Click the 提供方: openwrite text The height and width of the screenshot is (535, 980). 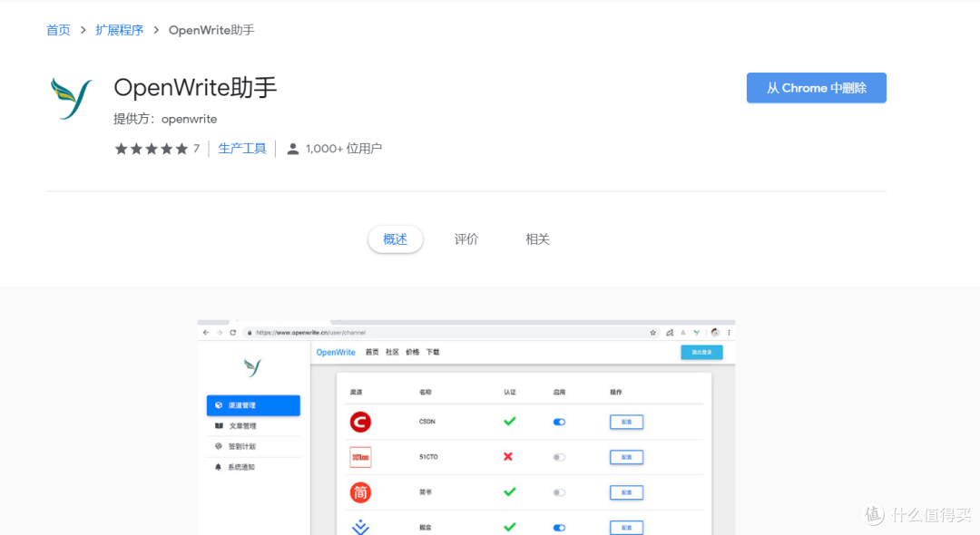[165, 119]
